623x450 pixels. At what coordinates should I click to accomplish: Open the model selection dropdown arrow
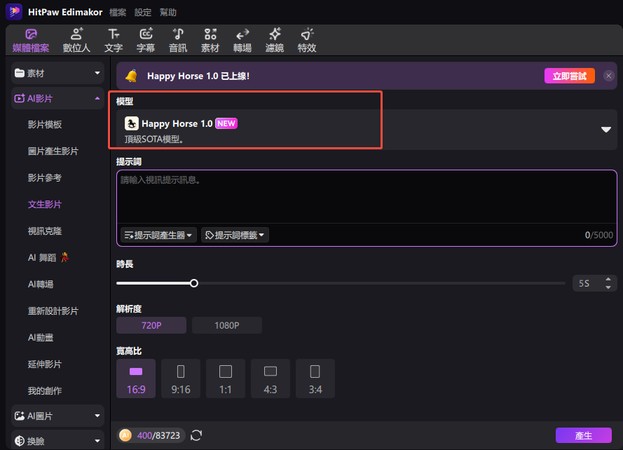(x=606, y=129)
